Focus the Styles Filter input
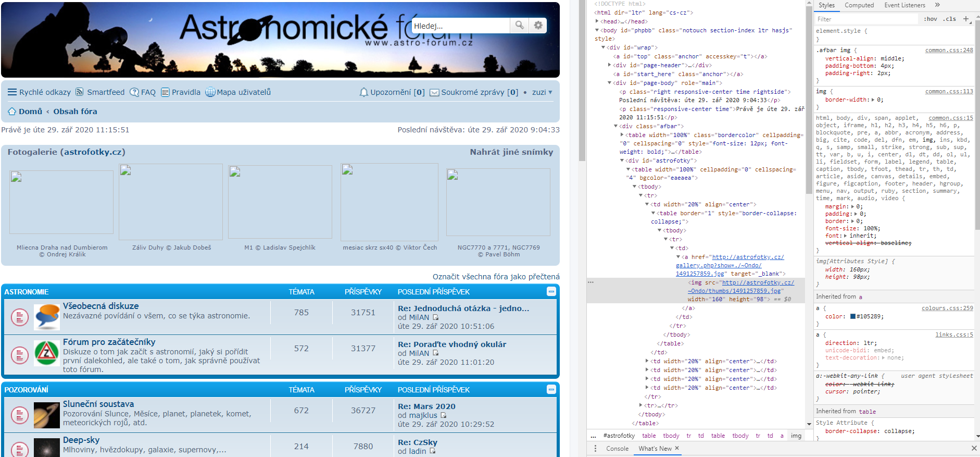The width and height of the screenshot is (980, 457). point(867,19)
